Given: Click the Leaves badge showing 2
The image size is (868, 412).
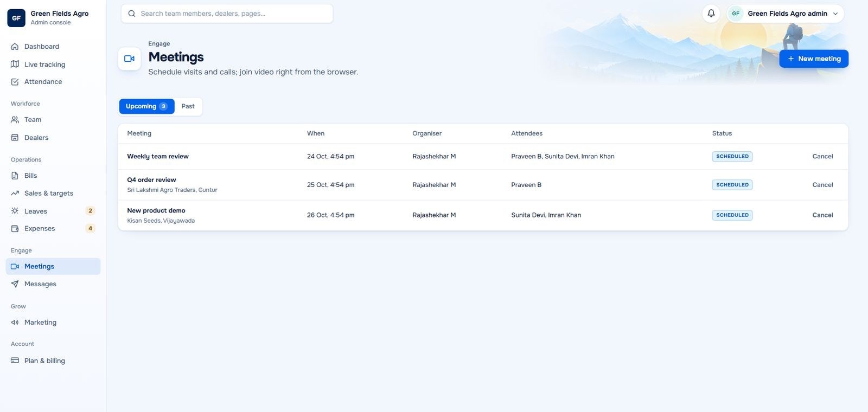Looking at the screenshot, I should [90, 211].
